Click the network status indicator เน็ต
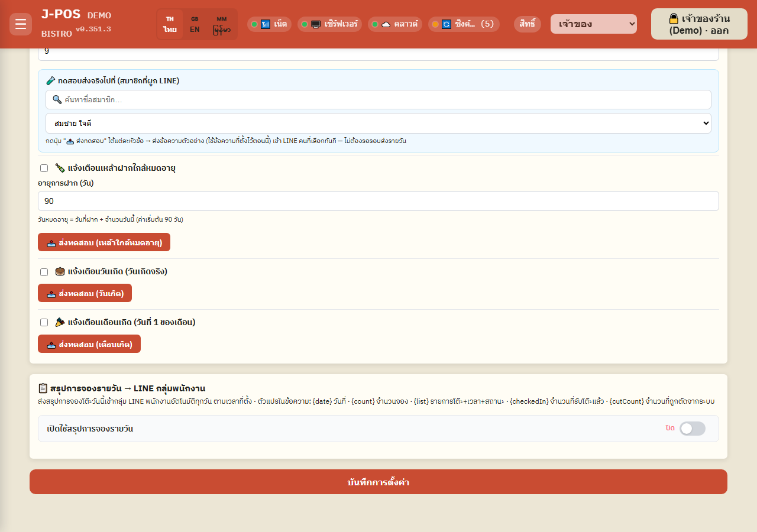Image resolution: width=757 pixels, height=532 pixels. pyautogui.click(x=269, y=24)
